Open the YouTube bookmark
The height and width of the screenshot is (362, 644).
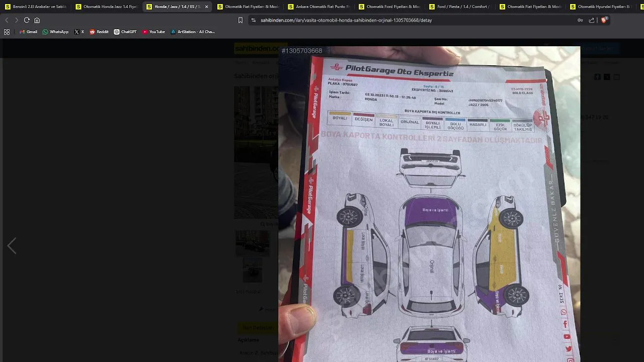154,32
